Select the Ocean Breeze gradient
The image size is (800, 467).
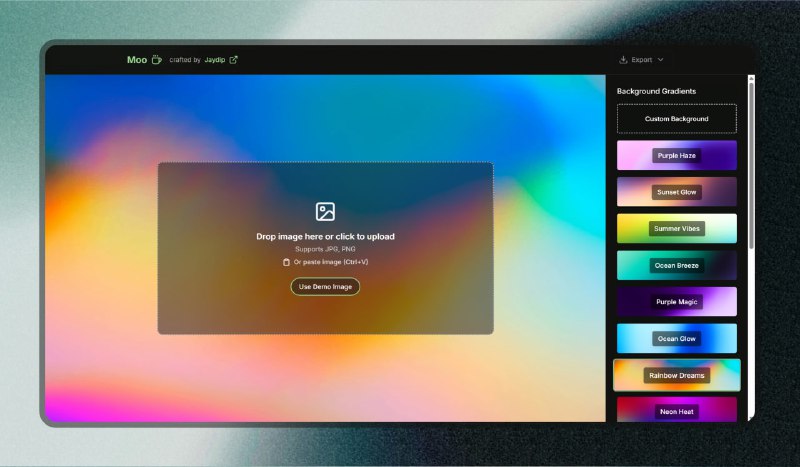click(676, 265)
